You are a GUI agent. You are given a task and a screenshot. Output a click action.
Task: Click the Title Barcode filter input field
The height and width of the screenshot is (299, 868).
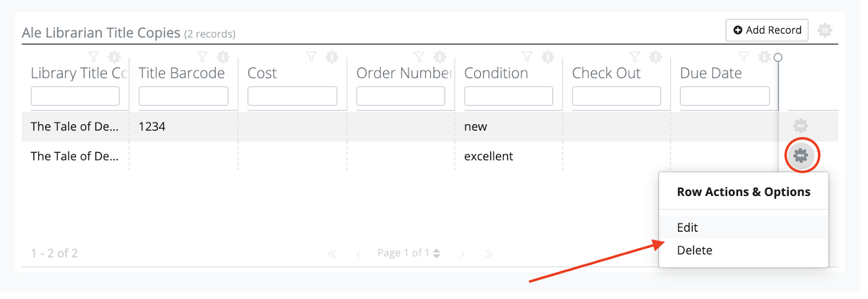(183, 96)
